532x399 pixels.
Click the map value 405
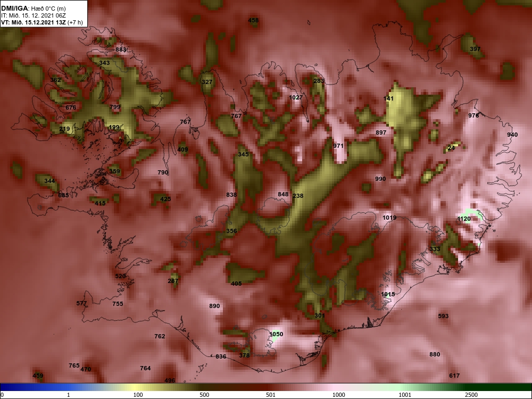point(236,284)
